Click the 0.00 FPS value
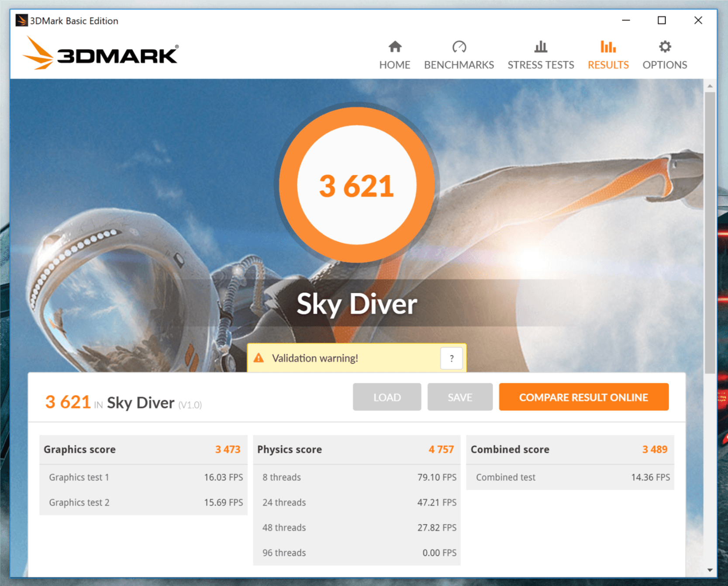The width and height of the screenshot is (728, 586). [439, 553]
